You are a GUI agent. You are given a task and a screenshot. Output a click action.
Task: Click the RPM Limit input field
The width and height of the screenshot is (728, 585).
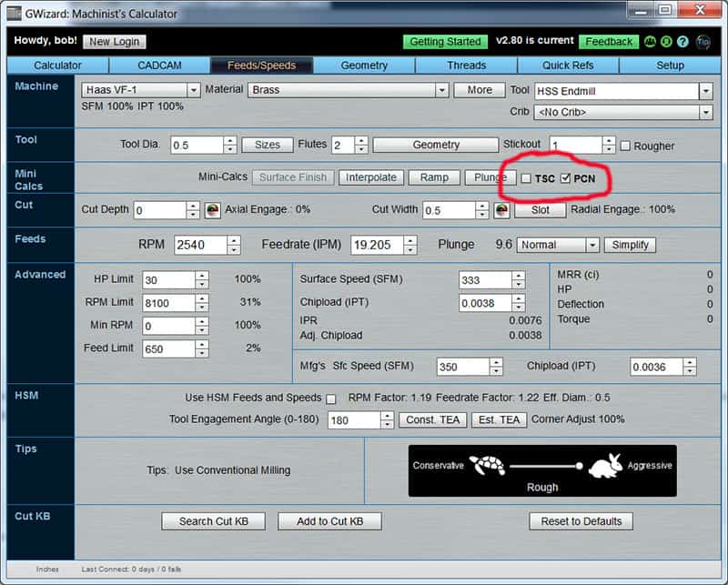tap(169, 303)
